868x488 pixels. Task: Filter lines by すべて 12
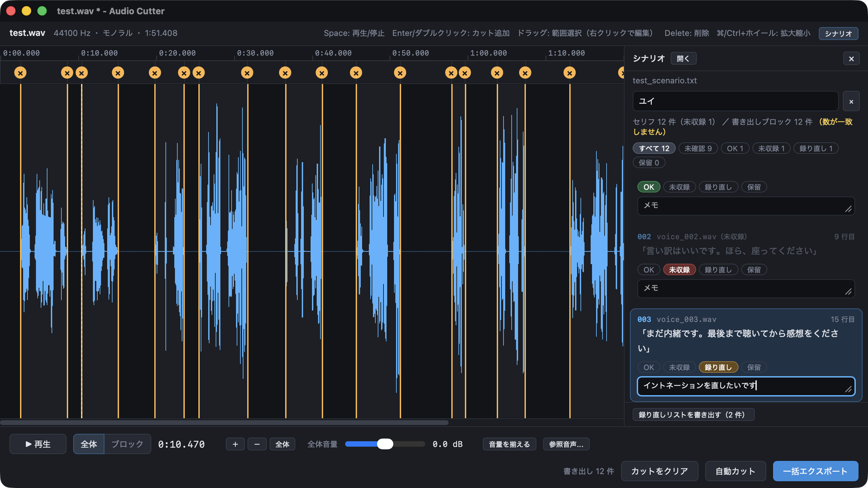pyautogui.click(x=654, y=148)
